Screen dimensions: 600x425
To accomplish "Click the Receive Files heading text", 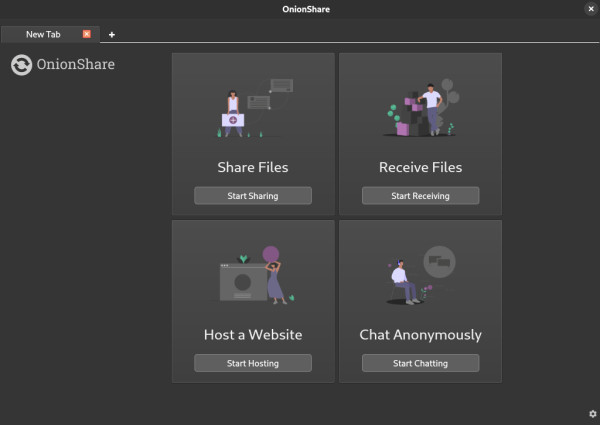I will point(420,167).
